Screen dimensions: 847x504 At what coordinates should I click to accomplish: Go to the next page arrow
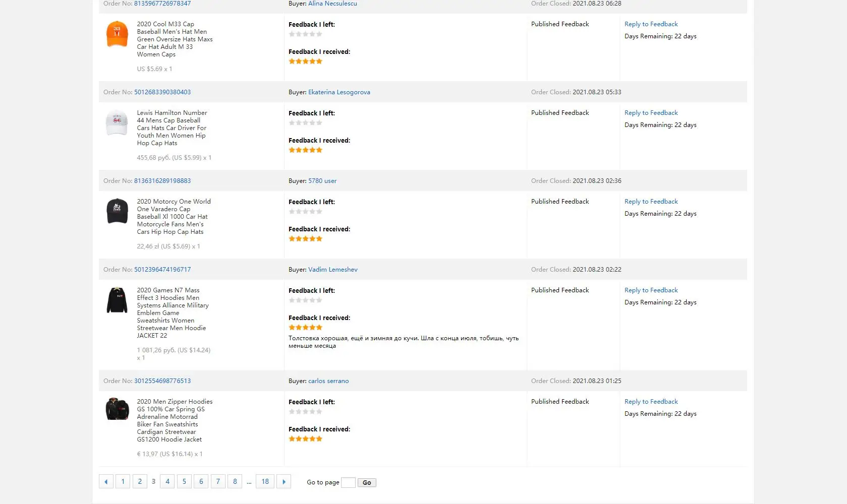284,482
